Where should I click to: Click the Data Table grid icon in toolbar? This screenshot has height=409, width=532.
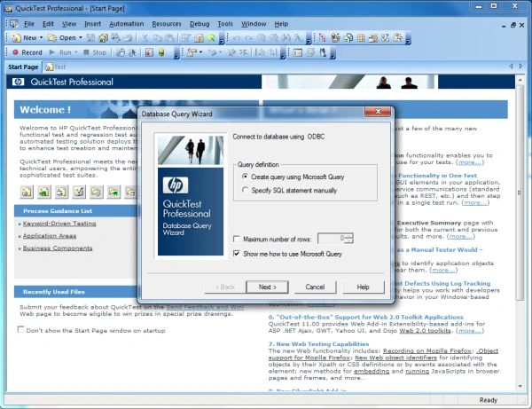[361, 38]
